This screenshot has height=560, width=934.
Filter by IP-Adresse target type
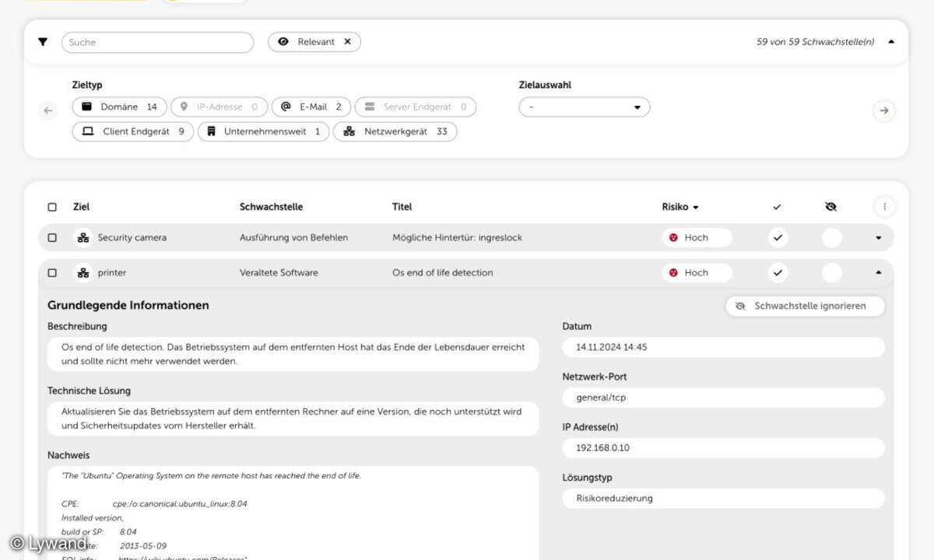click(x=219, y=107)
